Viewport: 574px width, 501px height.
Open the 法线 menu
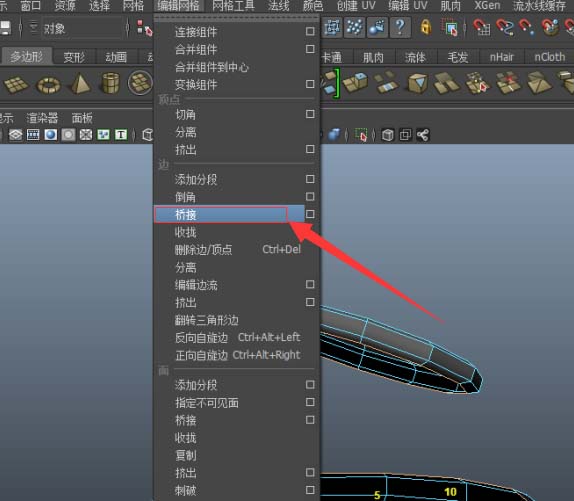point(279,5)
